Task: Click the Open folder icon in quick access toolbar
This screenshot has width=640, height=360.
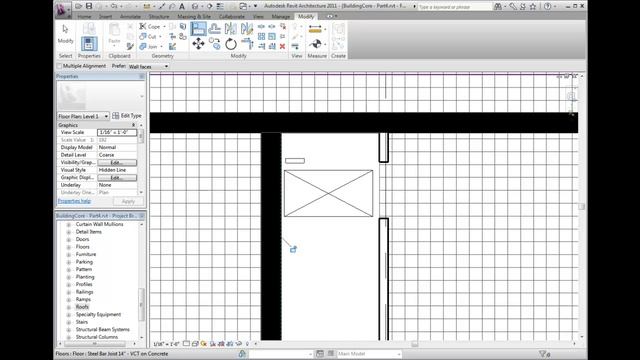Action: 78,6
